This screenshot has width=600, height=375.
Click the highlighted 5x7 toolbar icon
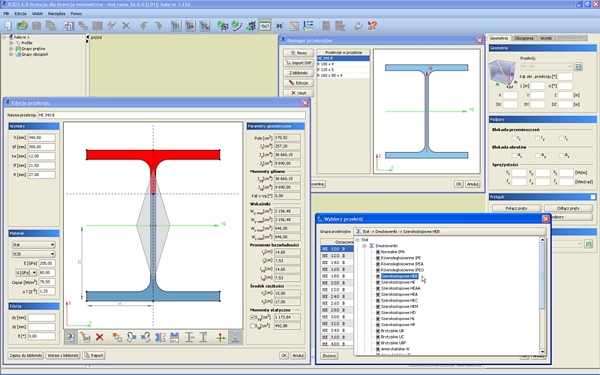[265, 26]
